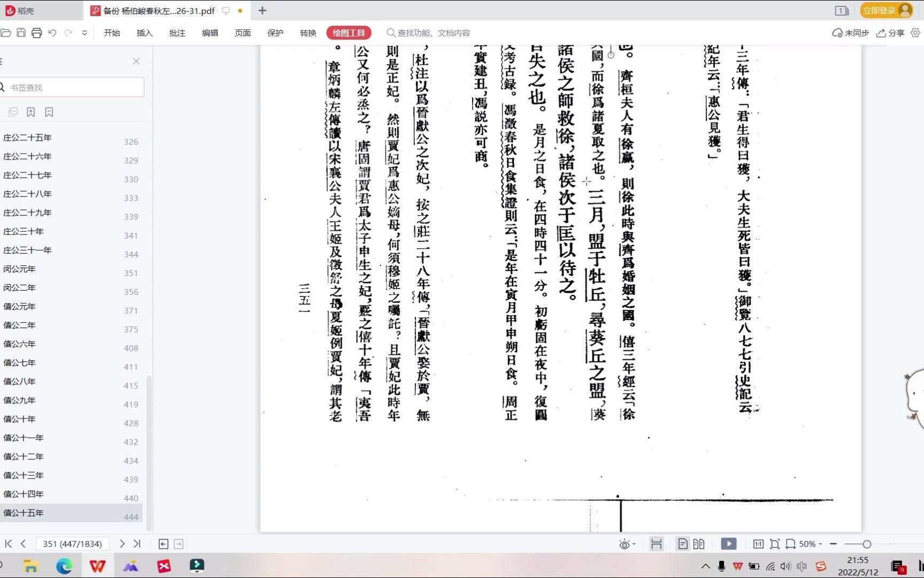924x578 pixels.
Task: Print the PDF document
Action: tap(36, 33)
